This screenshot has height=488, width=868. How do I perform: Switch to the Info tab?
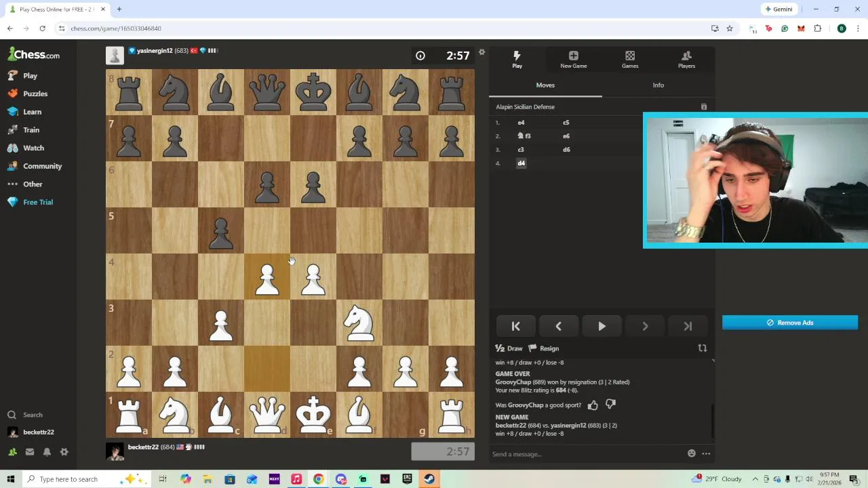(x=658, y=85)
